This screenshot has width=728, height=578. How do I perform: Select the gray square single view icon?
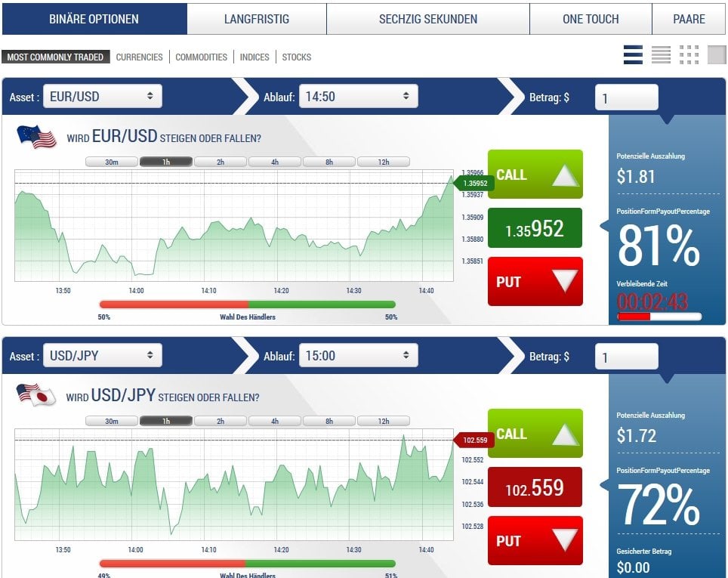click(717, 55)
